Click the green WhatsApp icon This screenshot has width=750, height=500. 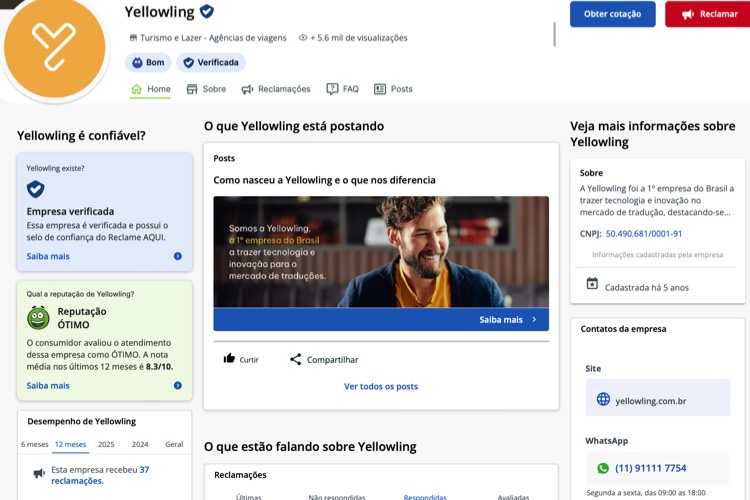point(603,468)
